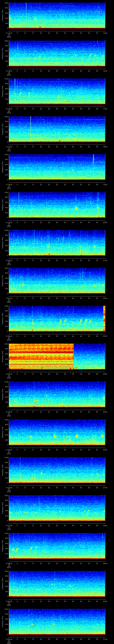Select the spectrogram panel starting at 10:25:00
The width and height of the screenshot is (114, 644).
point(57,432)
